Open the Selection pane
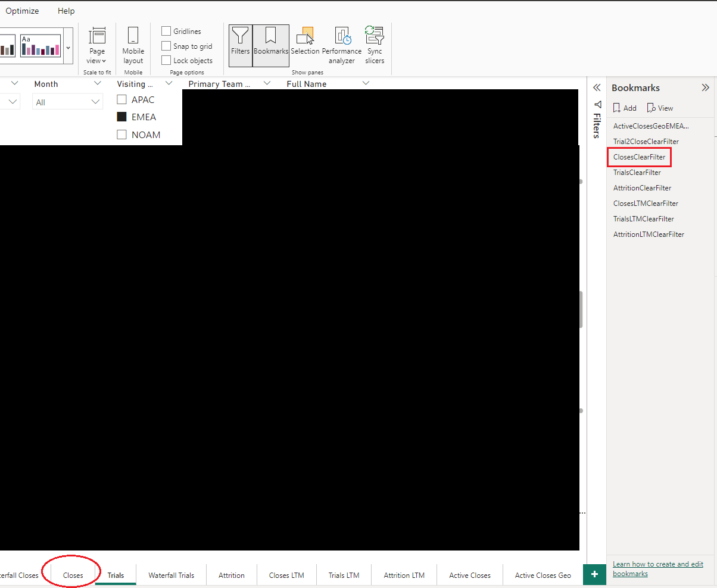The height and width of the screenshot is (588, 717). coord(305,45)
